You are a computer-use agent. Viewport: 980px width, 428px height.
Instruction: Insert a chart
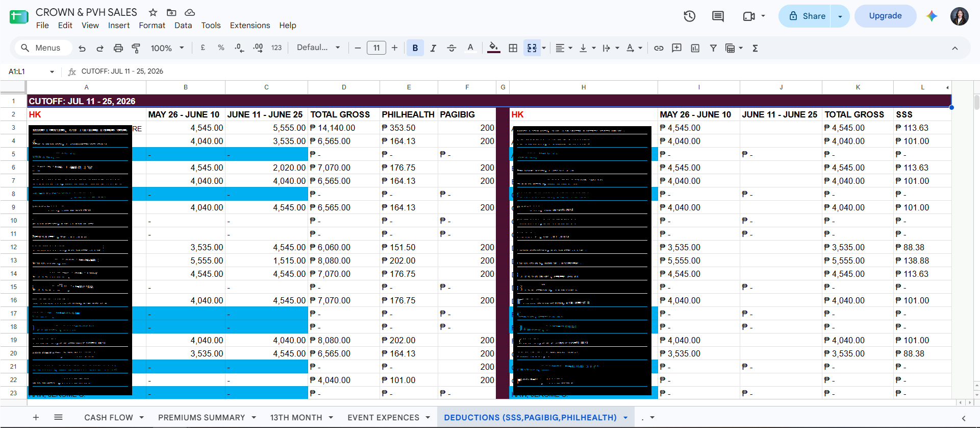tap(695, 48)
